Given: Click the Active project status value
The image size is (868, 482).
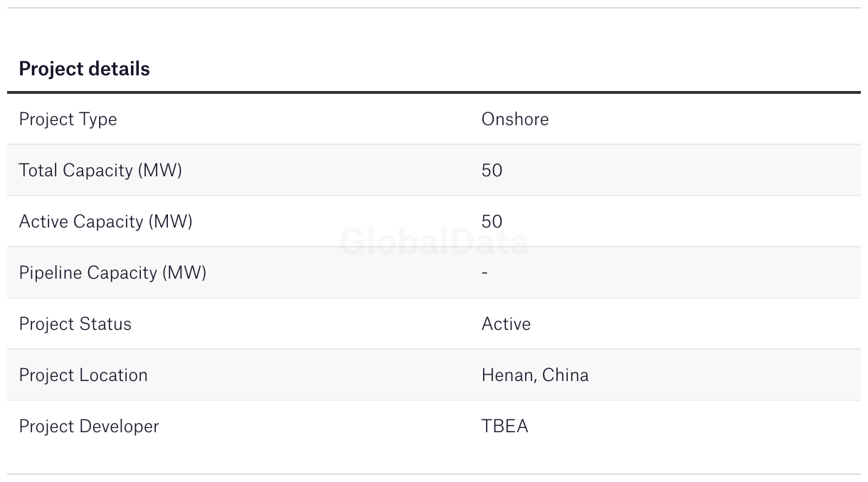Looking at the screenshot, I should [x=506, y=323].
